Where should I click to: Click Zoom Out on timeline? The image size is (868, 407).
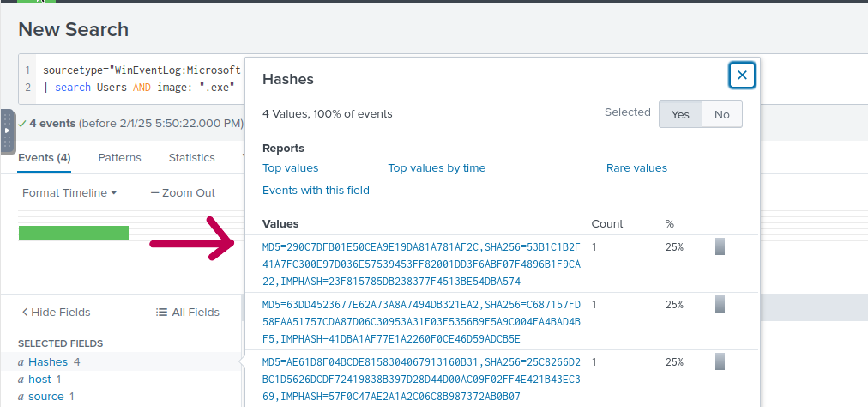[183, 193]
